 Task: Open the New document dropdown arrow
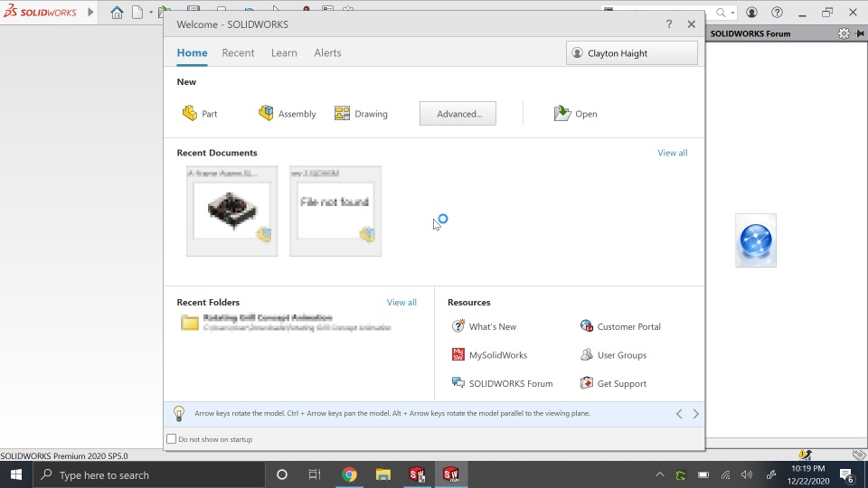[151, 12]
